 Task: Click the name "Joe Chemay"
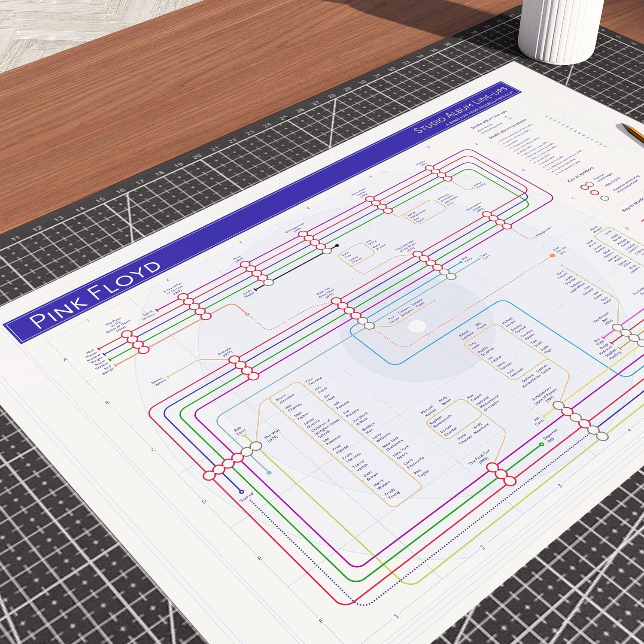294,407
